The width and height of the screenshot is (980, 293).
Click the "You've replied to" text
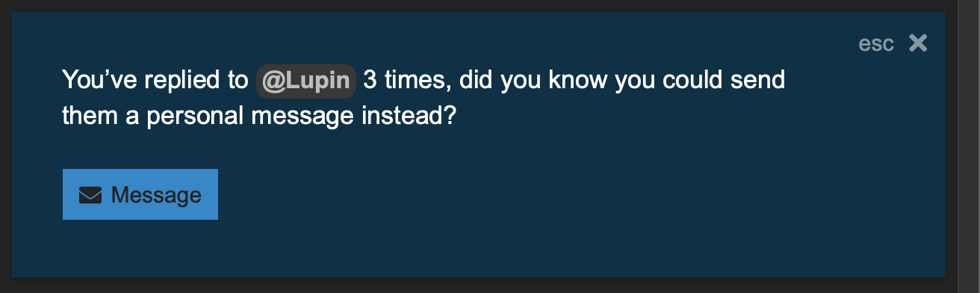155,80
